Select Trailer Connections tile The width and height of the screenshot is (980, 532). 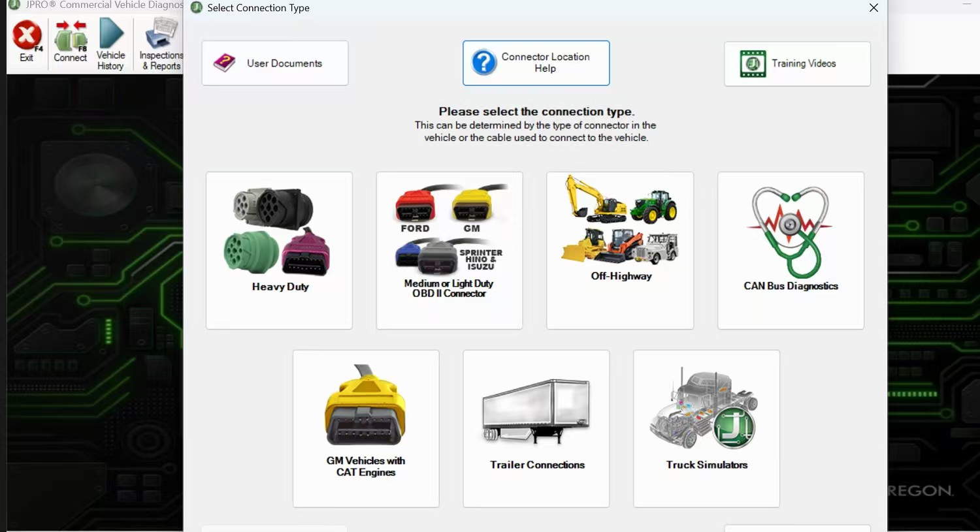pos(536,428)
